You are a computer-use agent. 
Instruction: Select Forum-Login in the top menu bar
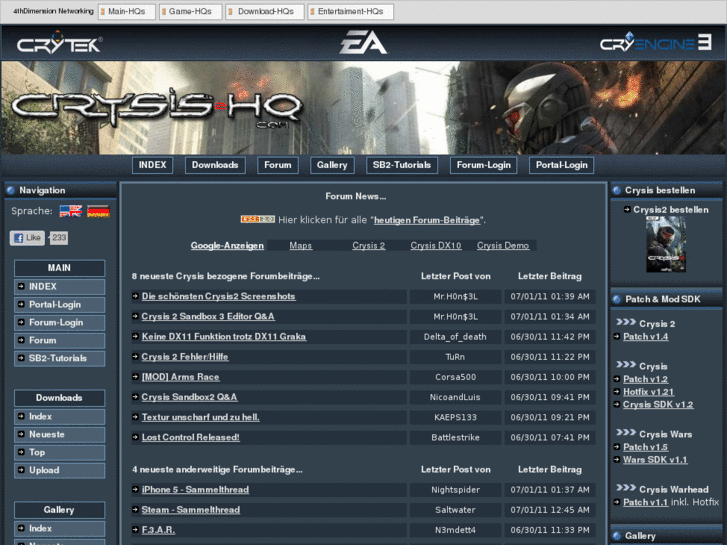pyautogui.click(x=484, y=165)
